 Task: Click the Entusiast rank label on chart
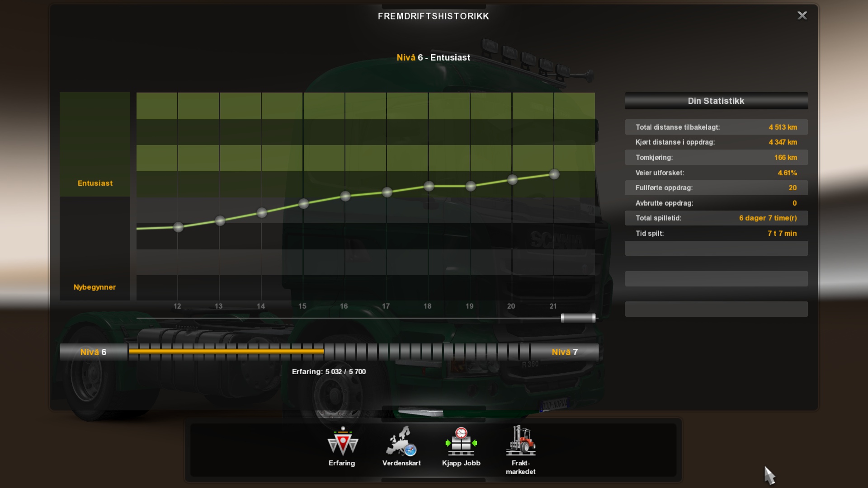tap(95, 183)
